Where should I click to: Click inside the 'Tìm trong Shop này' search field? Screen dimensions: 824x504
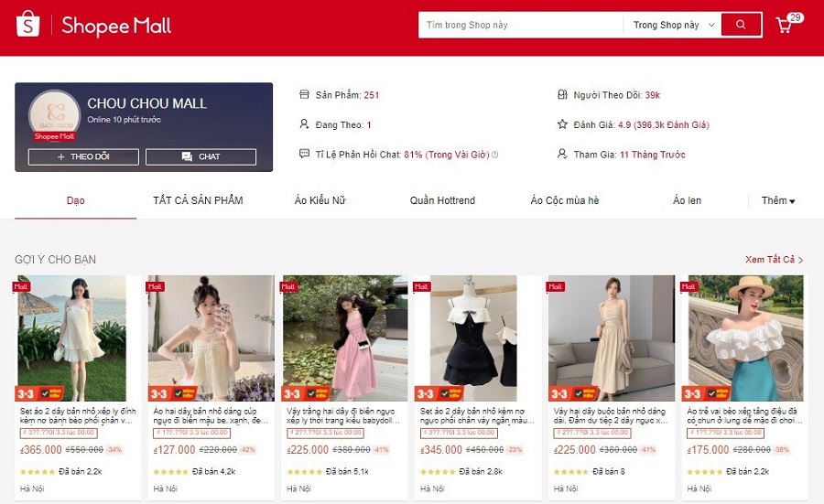[519, 26]
